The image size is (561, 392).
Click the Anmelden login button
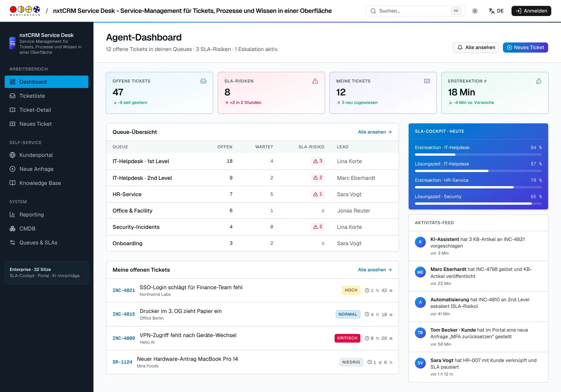(531, 11)
